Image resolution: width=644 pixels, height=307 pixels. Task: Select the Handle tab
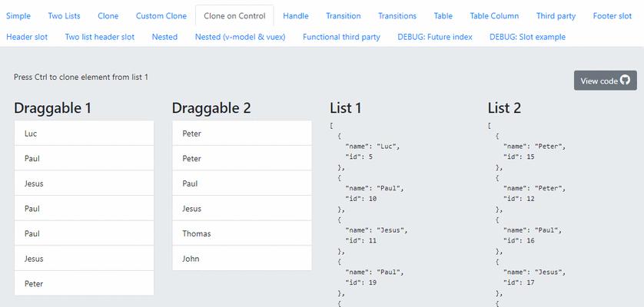296,16
